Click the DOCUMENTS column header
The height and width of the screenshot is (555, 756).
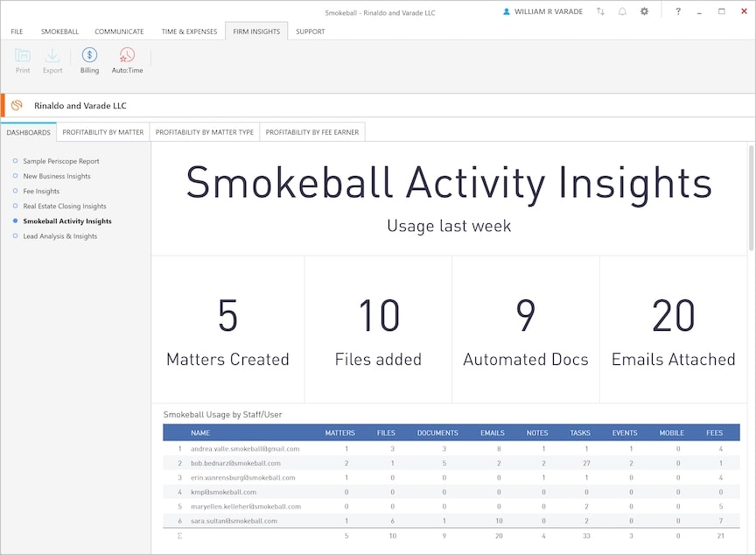(x=437, y=432)
